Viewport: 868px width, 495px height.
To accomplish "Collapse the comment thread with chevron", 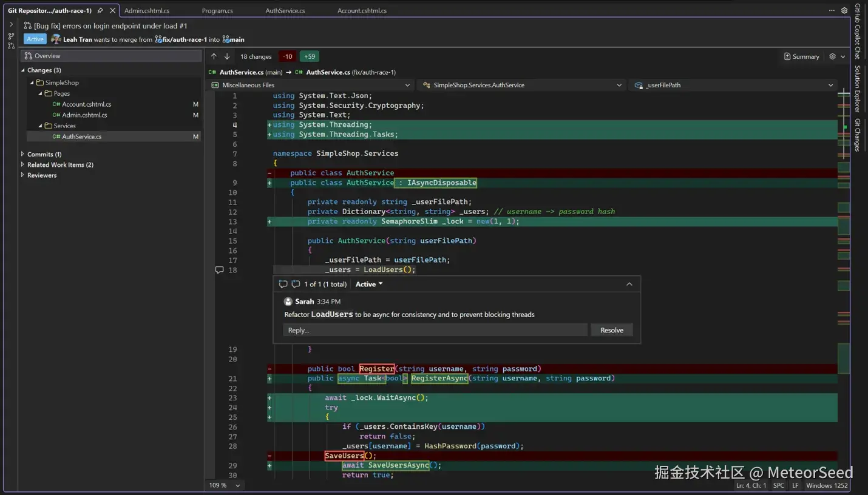I will [x=629, y=284].
